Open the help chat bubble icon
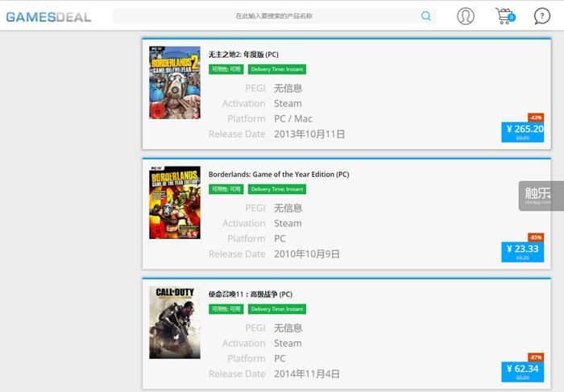The image size is (564, 392). click(542, 16)
